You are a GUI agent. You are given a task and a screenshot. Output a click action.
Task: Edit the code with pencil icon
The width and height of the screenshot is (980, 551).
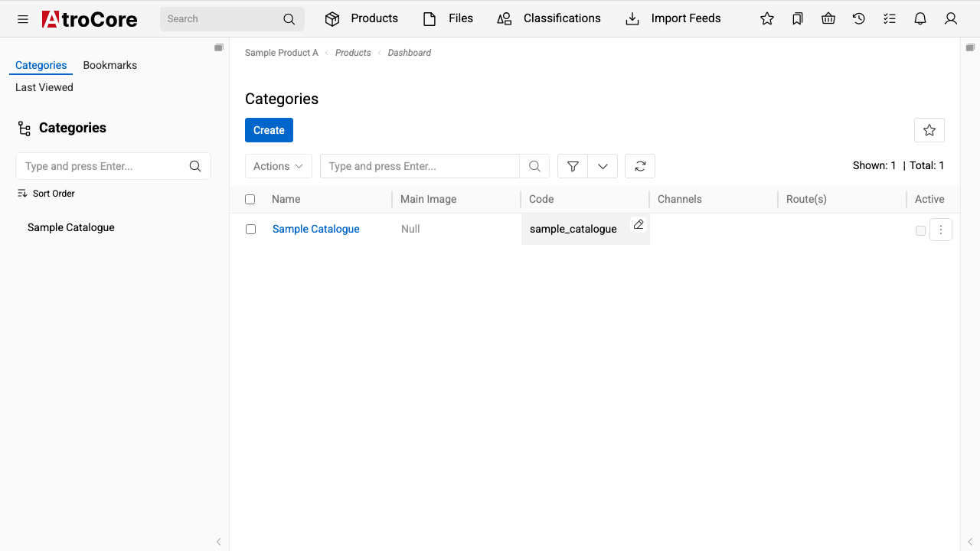(x=639, y=224)
